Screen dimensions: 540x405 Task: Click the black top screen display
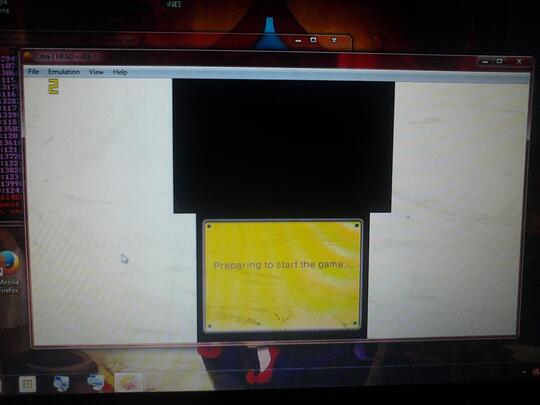[x=283, y=146]
